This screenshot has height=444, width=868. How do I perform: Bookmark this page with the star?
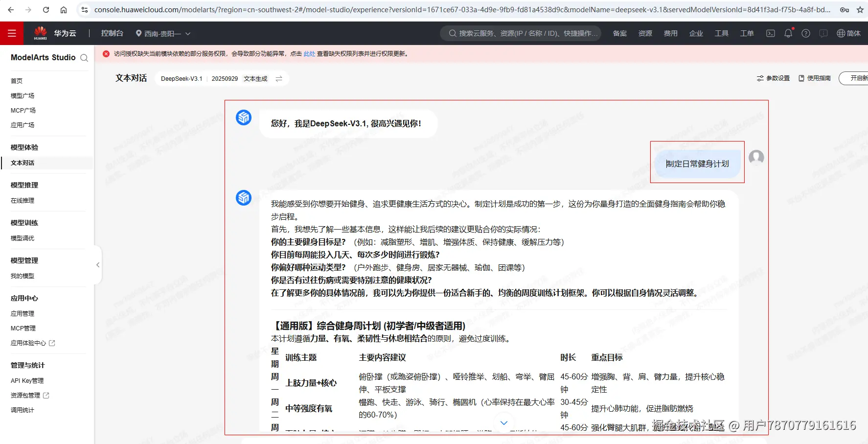pyautogui.click(x=860, y=10)
